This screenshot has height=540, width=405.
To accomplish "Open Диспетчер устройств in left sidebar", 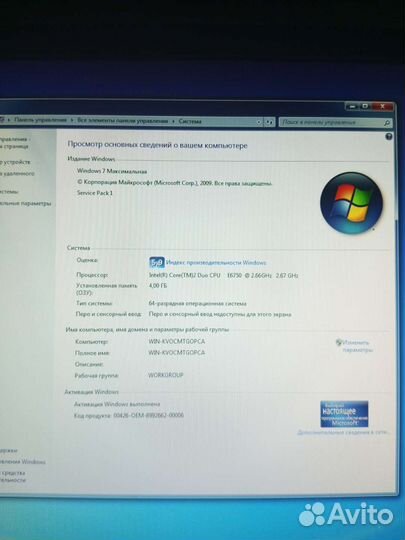I will (15, 162).
